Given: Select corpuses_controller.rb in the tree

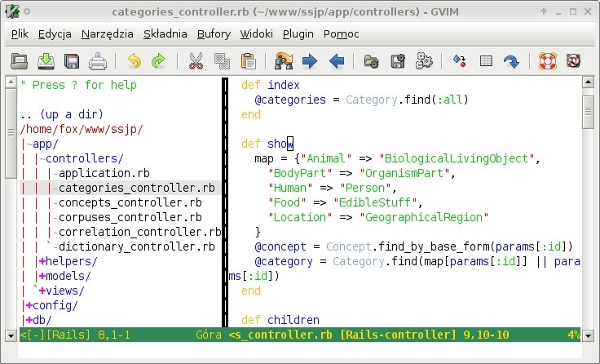Looking at the screenshot, I should point(130,217).
